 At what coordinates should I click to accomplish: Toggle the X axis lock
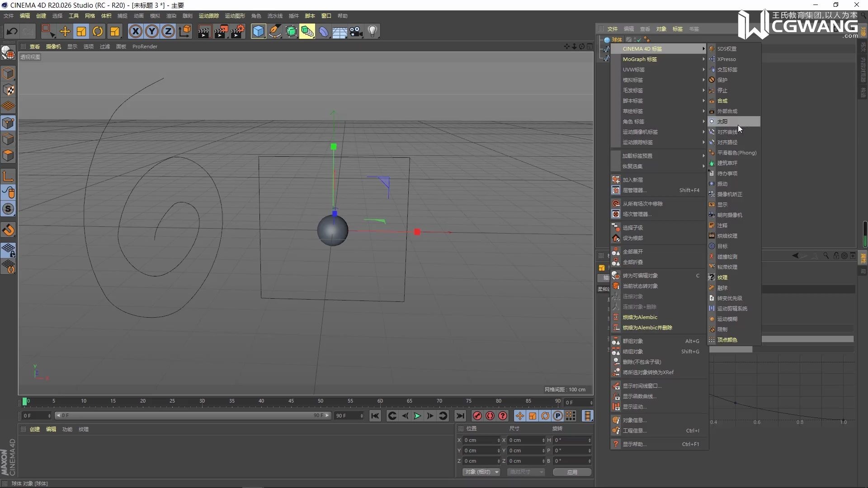[135, 31]
